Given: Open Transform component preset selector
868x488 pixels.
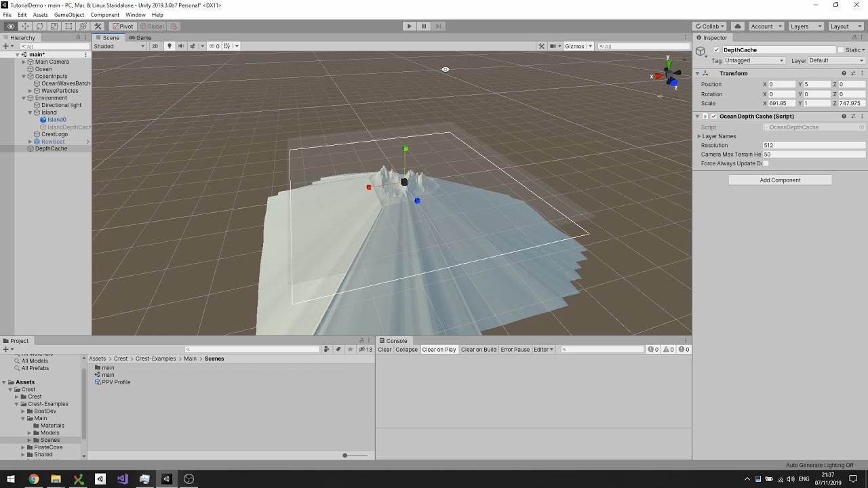Looking at the screenshot, I should 853,73.
